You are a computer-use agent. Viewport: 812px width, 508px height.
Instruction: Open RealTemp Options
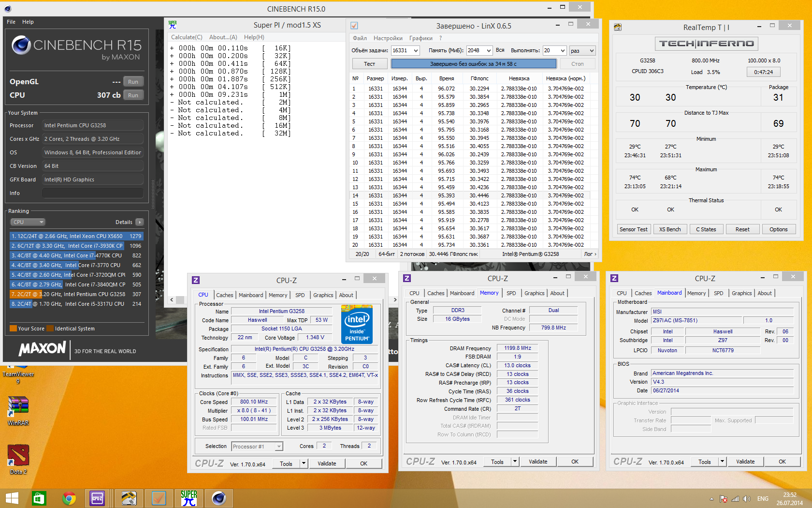778,229
